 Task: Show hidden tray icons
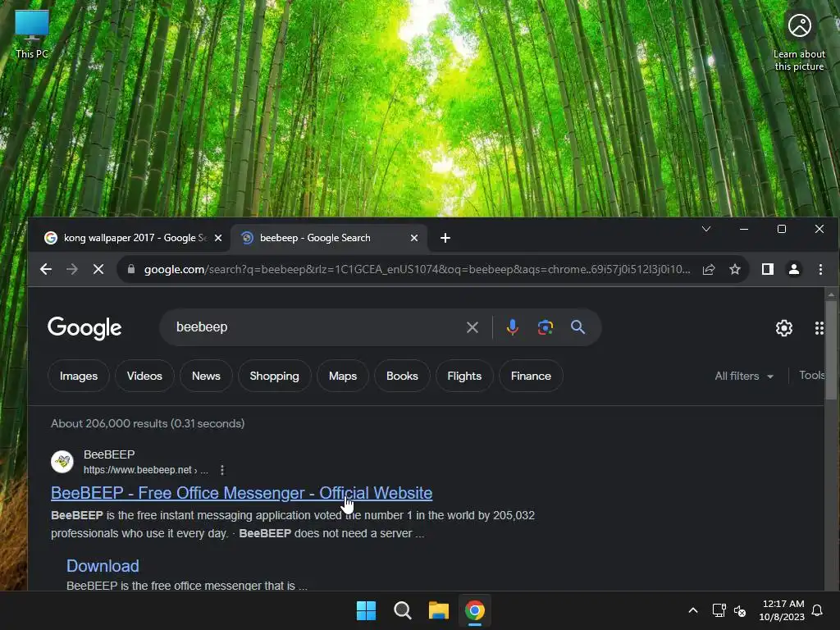click(x=692, y=610)
